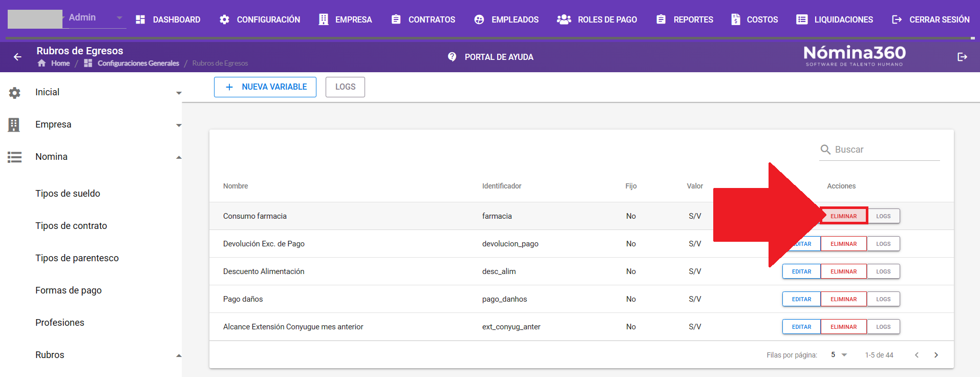Open Tipos de sueldo in sidebar
The image size is (980, 377).
click(x=68, y=194)
